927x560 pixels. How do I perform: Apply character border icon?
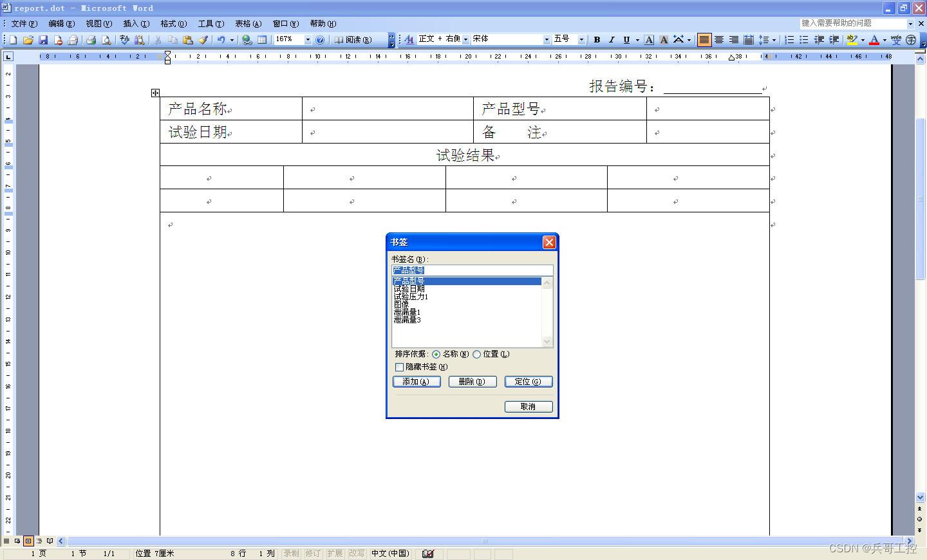[x=649, y=40]
